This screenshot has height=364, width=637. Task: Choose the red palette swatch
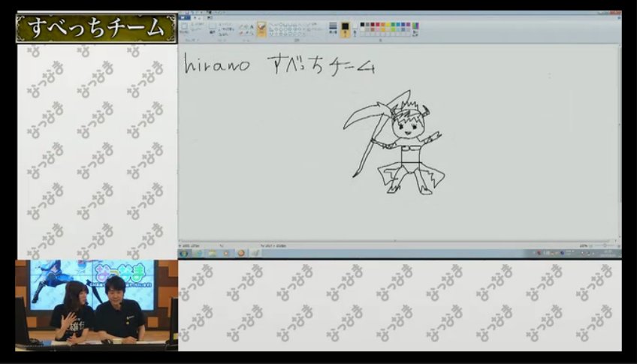378,24
